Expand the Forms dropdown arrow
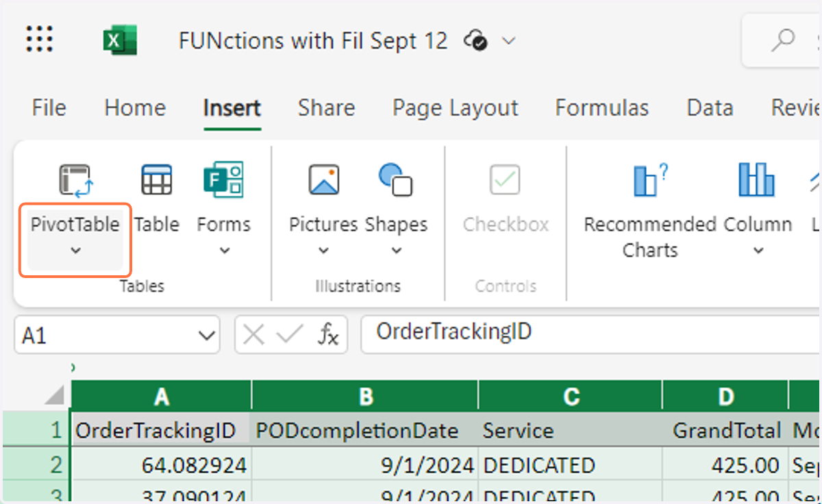The width and height of the screenshot is (822, 504). click(224, 251)
